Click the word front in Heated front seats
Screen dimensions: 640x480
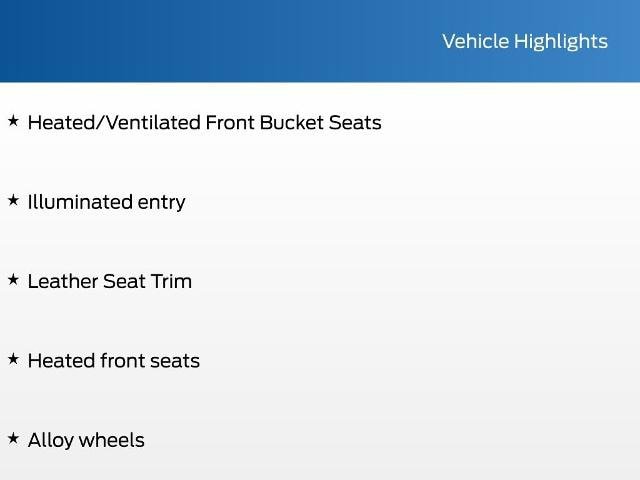tap(122, 361)
